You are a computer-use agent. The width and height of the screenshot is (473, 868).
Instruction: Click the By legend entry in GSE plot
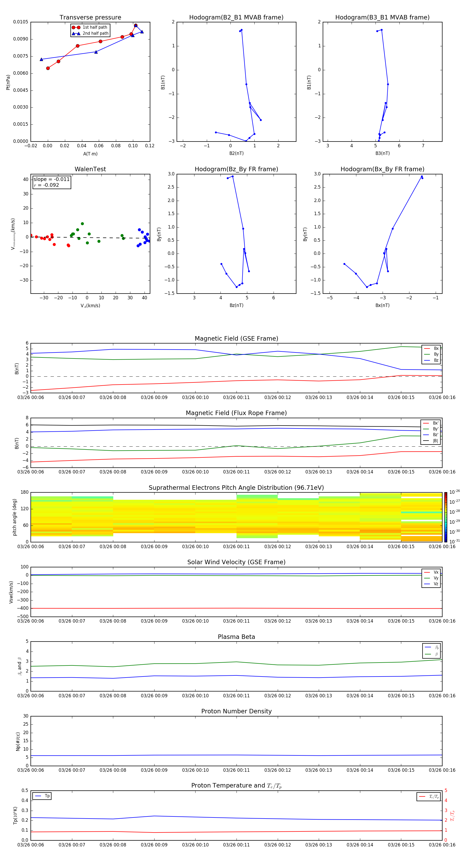(431, 355)
